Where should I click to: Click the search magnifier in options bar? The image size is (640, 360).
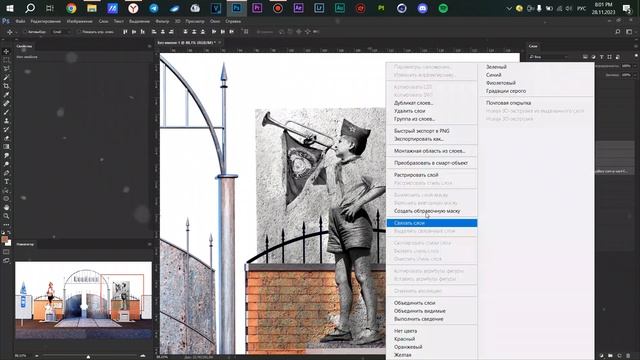click(x=618, y=31)
